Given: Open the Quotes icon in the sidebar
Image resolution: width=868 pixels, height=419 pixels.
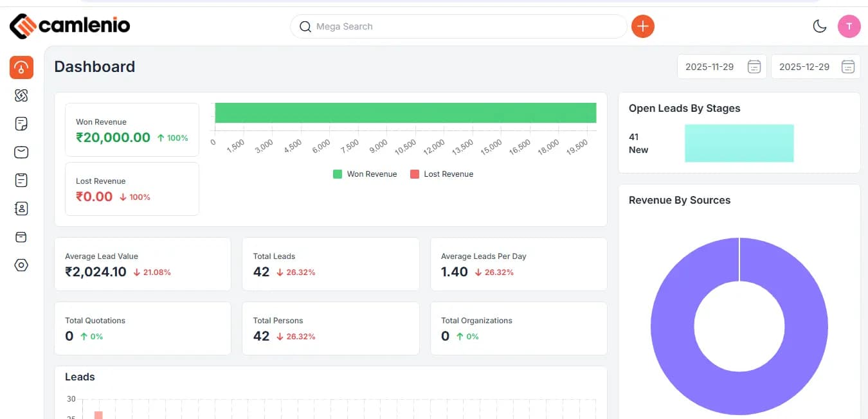Looking at the screenshot, I should [x=21, y=123].
